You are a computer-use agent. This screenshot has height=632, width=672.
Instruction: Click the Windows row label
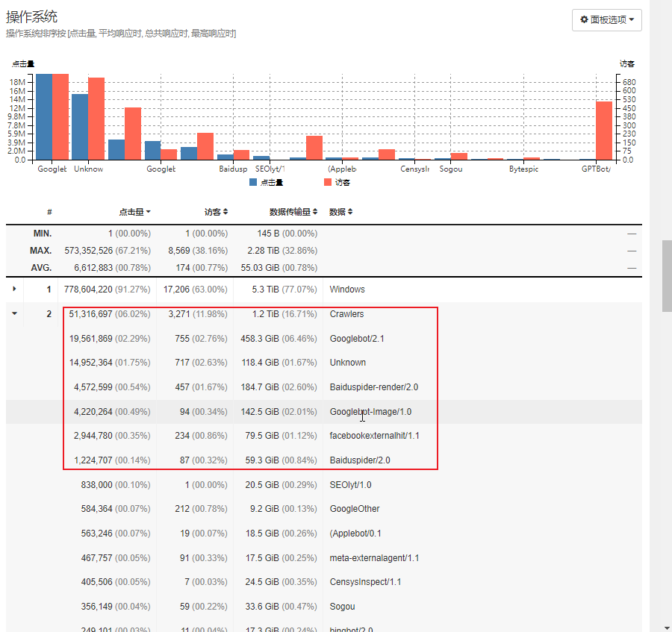tap(347, 290)
